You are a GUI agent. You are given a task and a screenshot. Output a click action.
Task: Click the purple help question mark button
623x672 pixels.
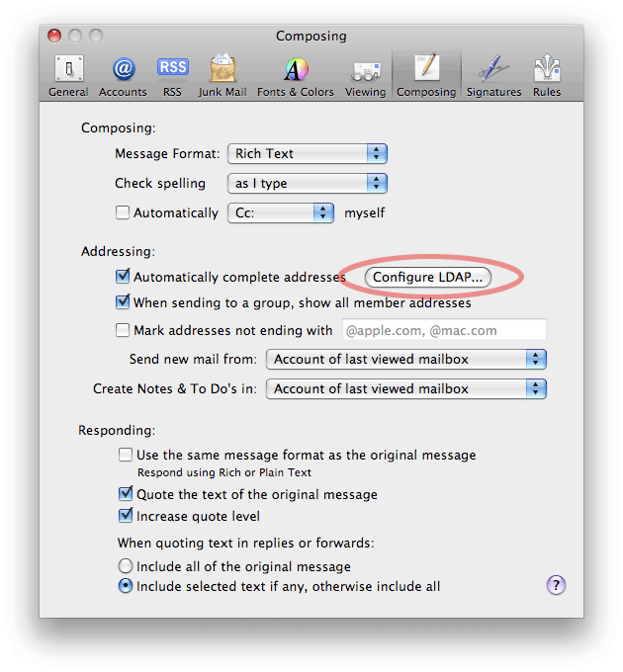tap(556, 585)
